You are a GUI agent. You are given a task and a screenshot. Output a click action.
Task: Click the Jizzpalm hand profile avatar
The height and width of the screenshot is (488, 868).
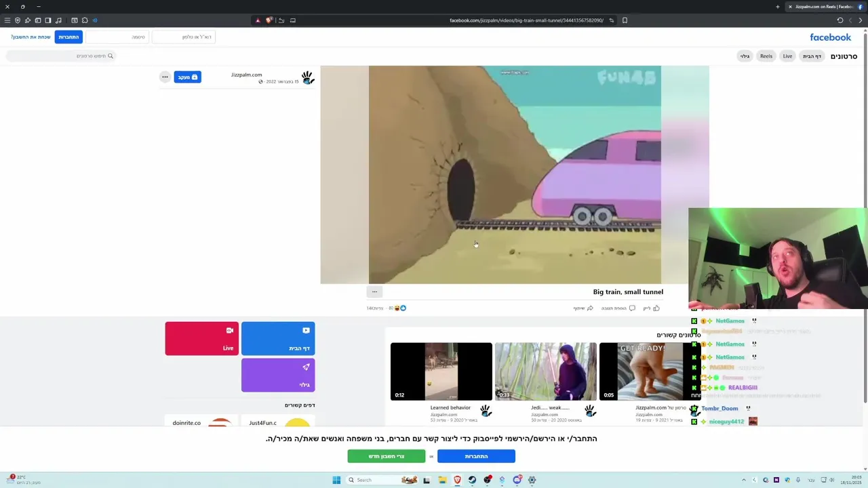(308, 78)
